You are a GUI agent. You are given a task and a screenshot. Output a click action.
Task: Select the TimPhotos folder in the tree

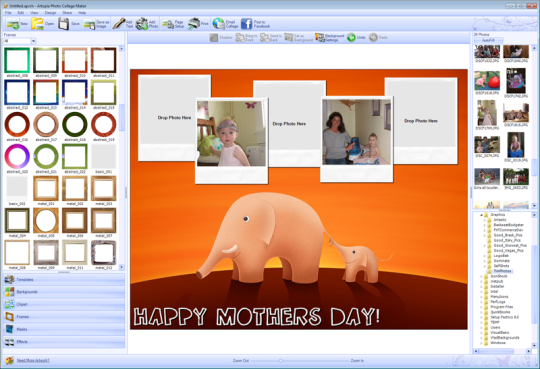[x=502, y=271]
